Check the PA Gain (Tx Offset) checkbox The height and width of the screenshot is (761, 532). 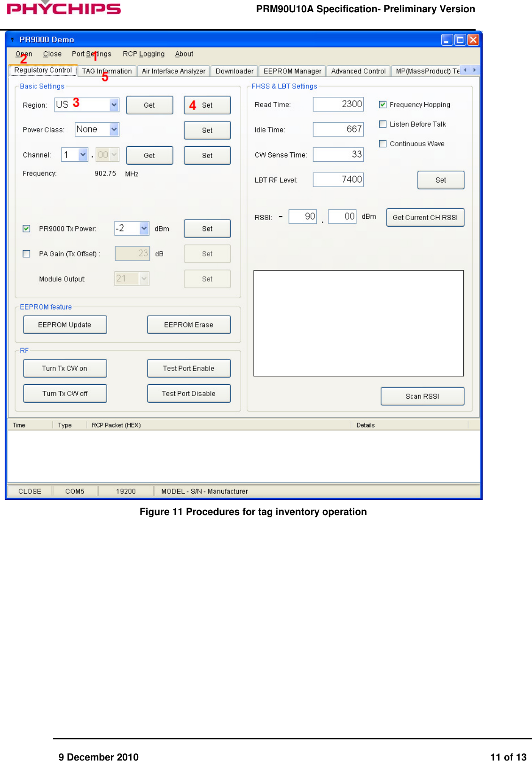27,254
